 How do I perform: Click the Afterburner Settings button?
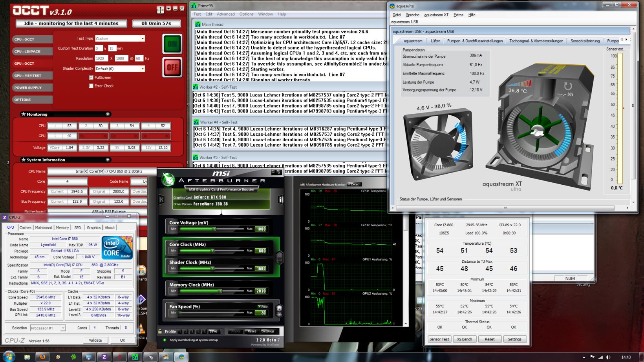268,331
